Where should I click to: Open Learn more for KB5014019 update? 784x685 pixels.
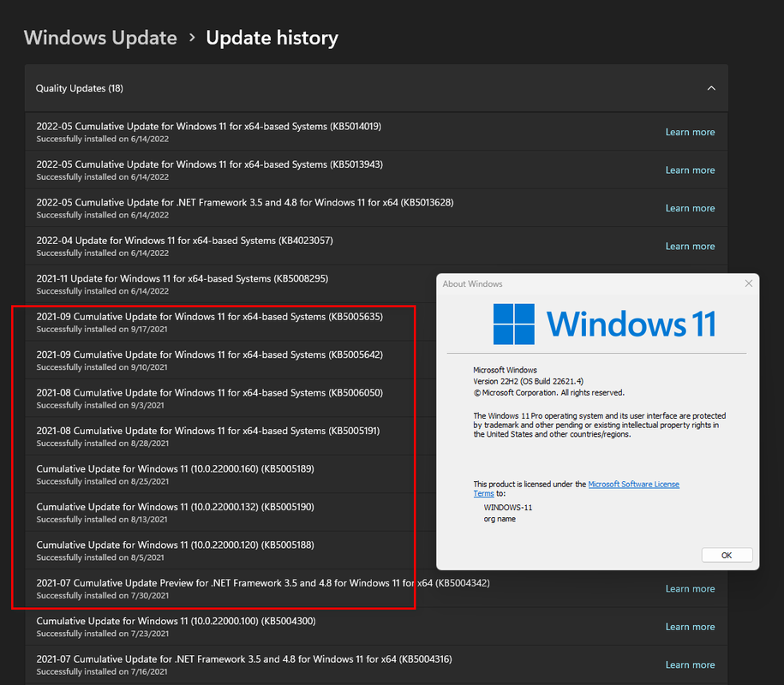[x=690, y=132]
